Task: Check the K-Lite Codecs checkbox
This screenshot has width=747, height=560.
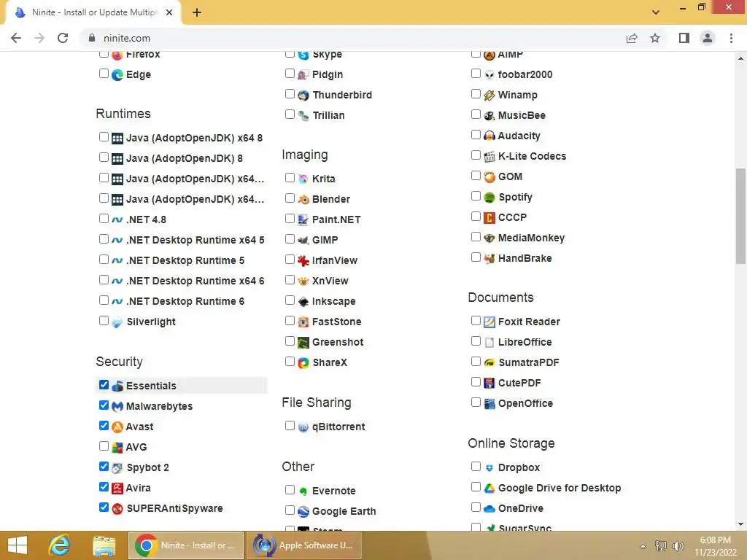Action: [x=476, y=155]
